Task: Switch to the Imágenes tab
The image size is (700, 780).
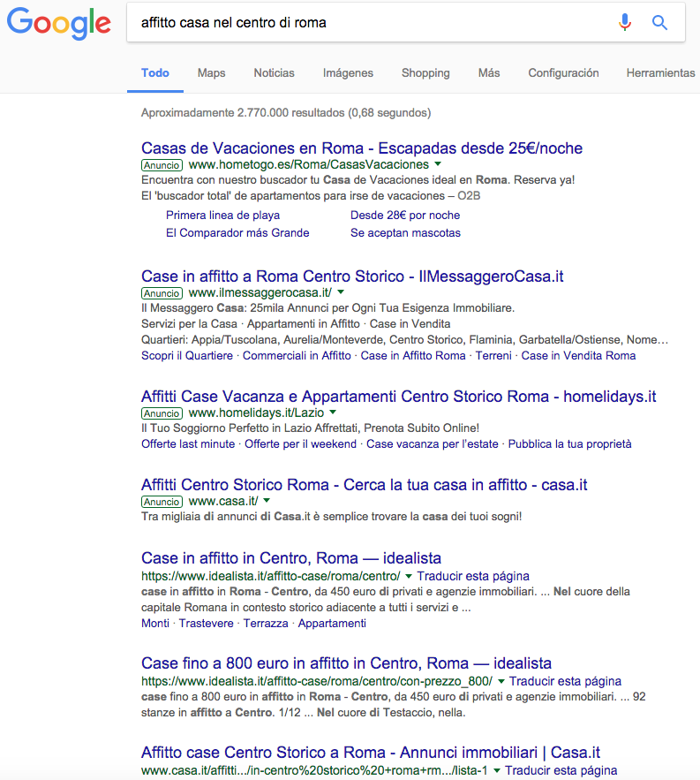Action: 348,73
